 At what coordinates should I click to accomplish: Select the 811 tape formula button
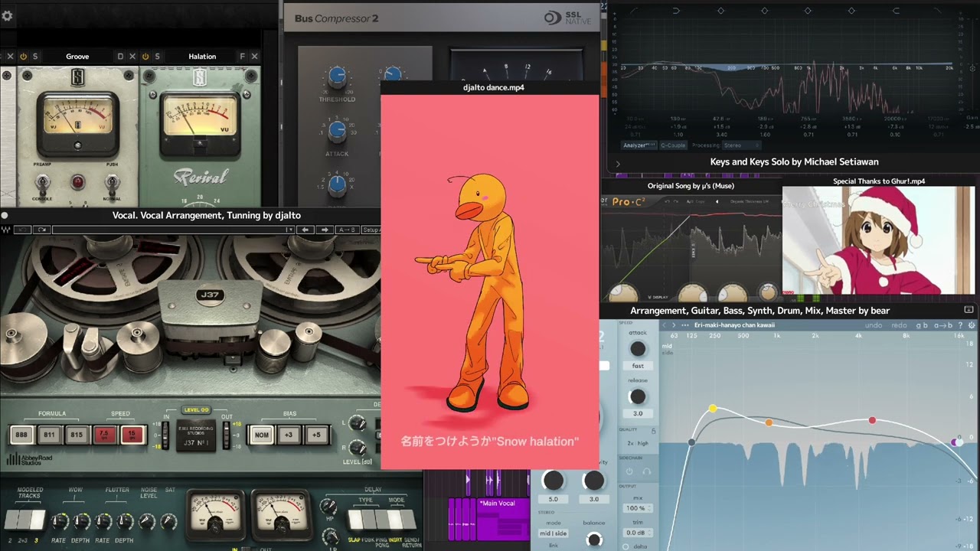click(49, 435)
